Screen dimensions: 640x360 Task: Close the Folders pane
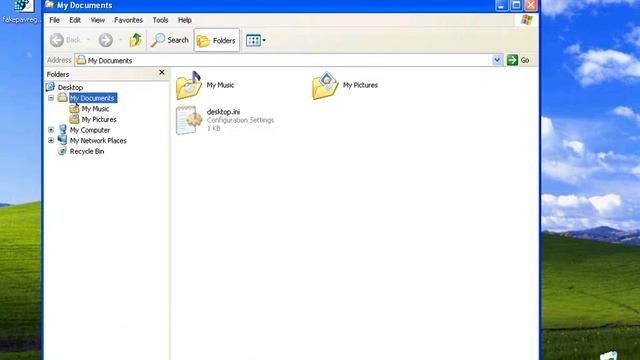[x=162, y=72]
